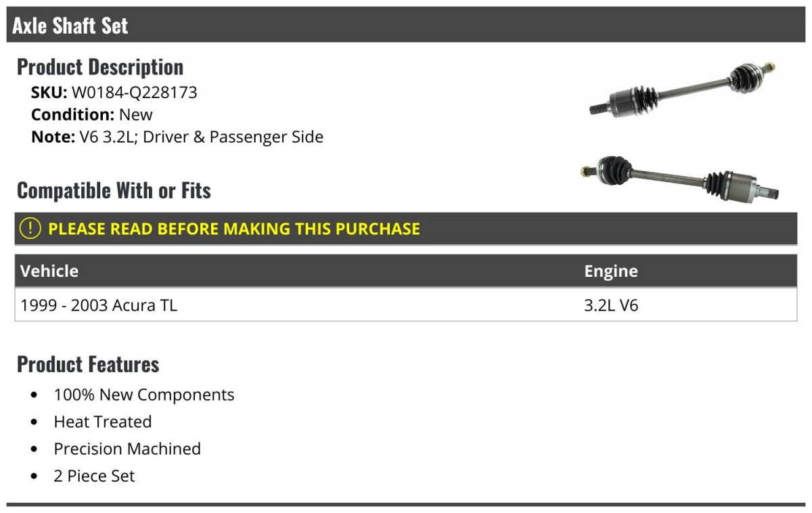Open the upper axle shaft product image
The width and height of the screenshot is (812, 513).
682,89
